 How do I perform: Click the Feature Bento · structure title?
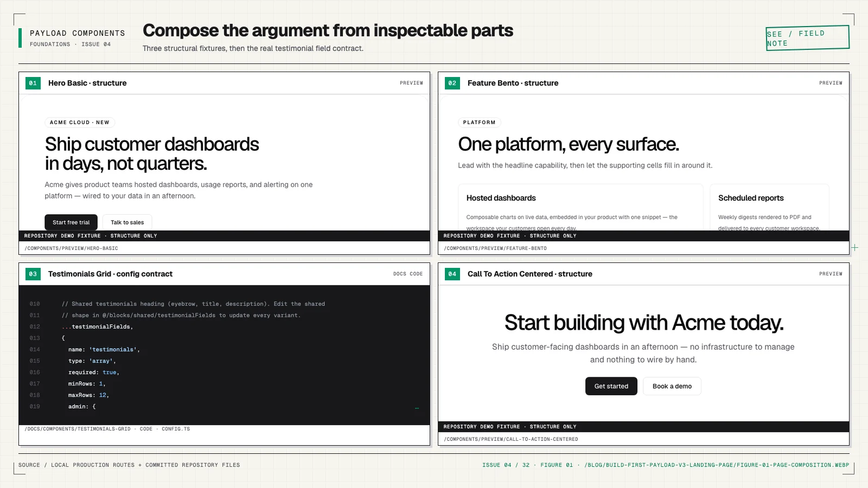pyautogui.click(x=513, y=83)
